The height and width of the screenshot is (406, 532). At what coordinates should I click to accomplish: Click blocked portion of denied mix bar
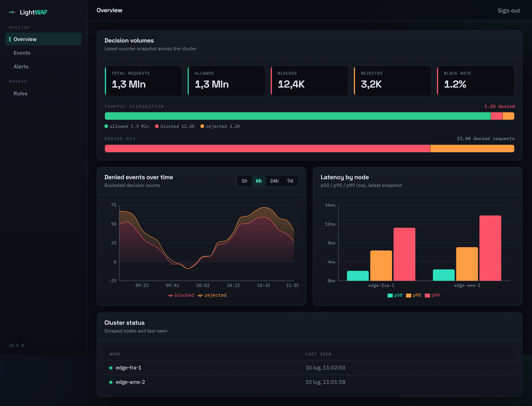pyautogui.click(x=267, y=148)
